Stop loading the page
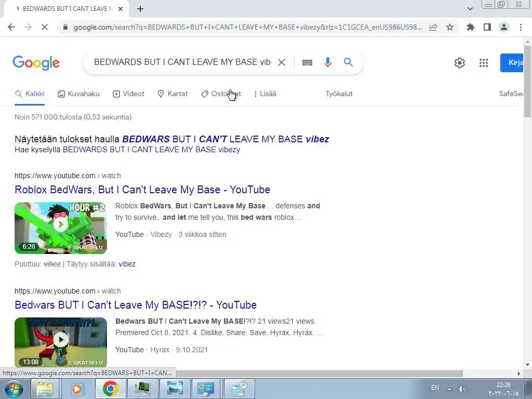 click(x=45, y=27)
